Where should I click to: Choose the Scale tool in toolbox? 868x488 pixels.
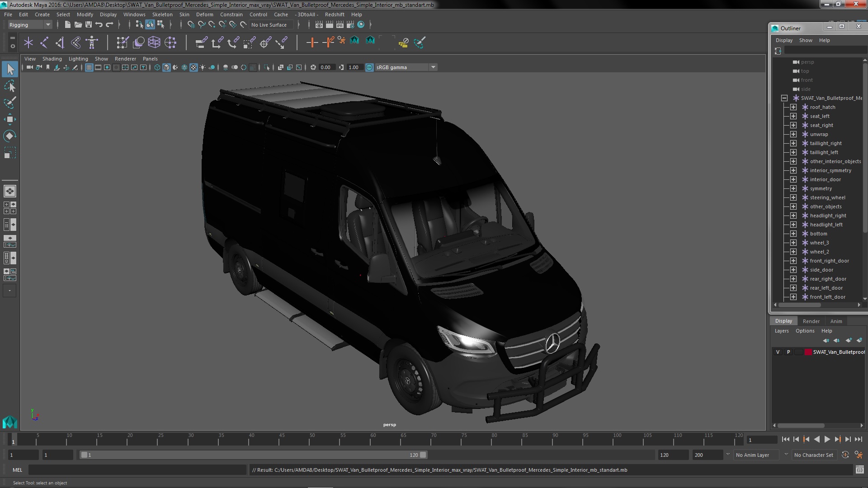coord(10,153)
